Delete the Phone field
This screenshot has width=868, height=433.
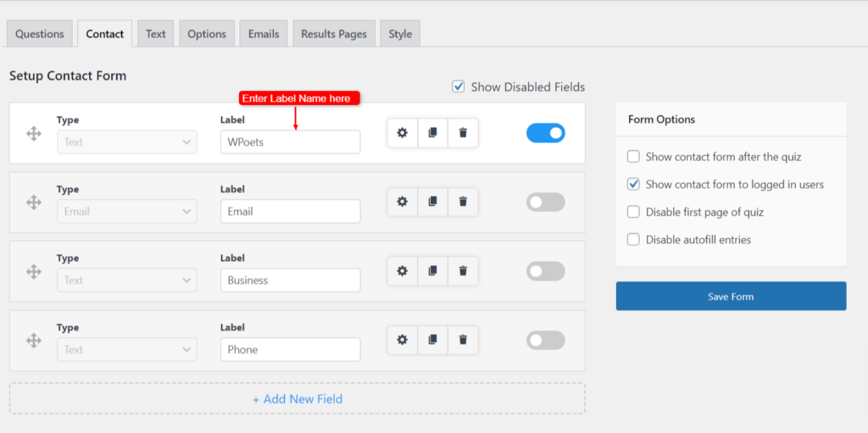click(464, 341)
